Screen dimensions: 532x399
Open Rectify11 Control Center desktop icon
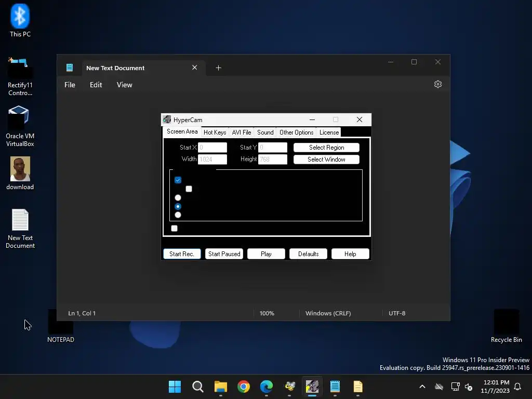tap(20, 77)
